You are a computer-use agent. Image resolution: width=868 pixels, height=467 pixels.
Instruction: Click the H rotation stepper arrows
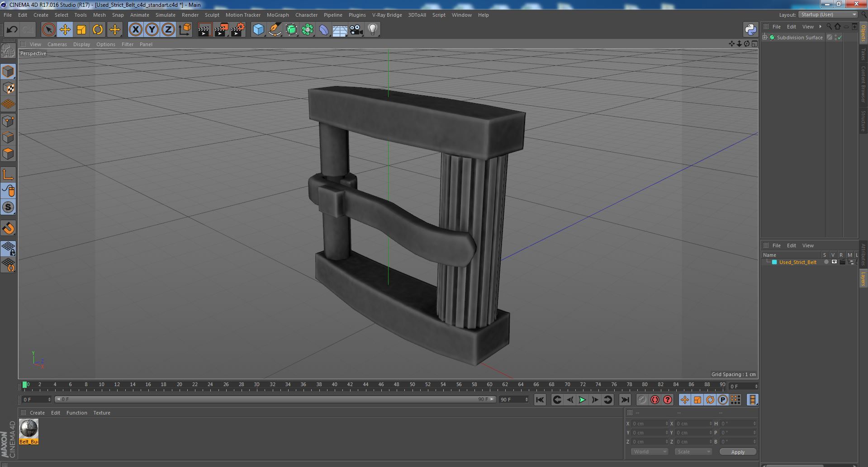754,424
